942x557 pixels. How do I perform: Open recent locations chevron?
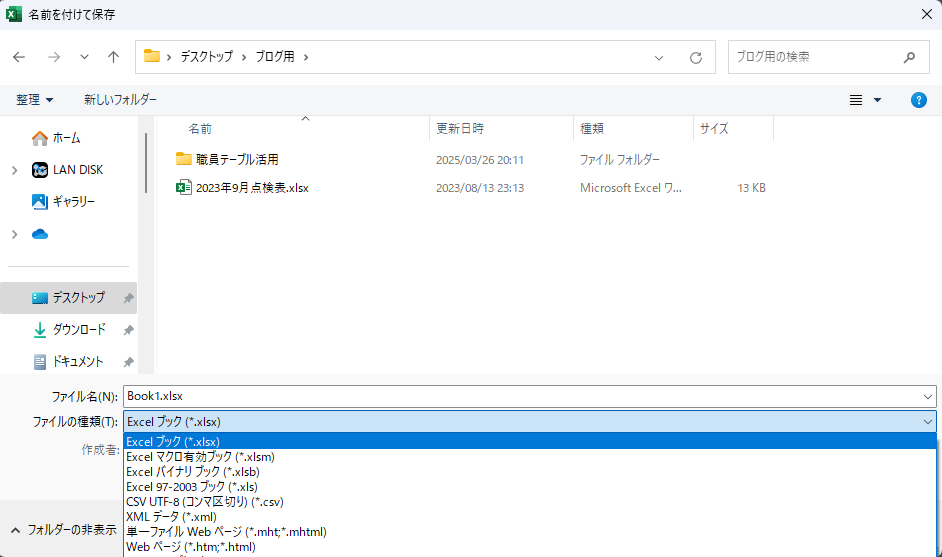click(84, 57)
